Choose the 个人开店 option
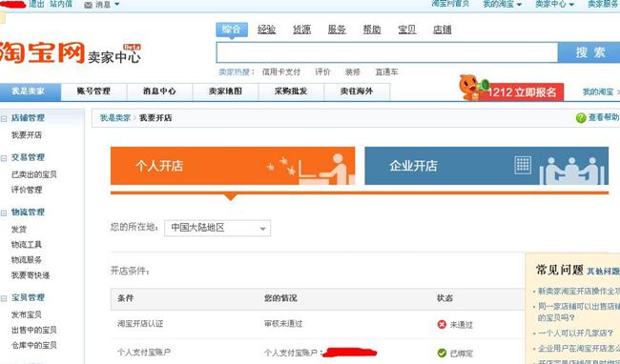 click(233, 166)
